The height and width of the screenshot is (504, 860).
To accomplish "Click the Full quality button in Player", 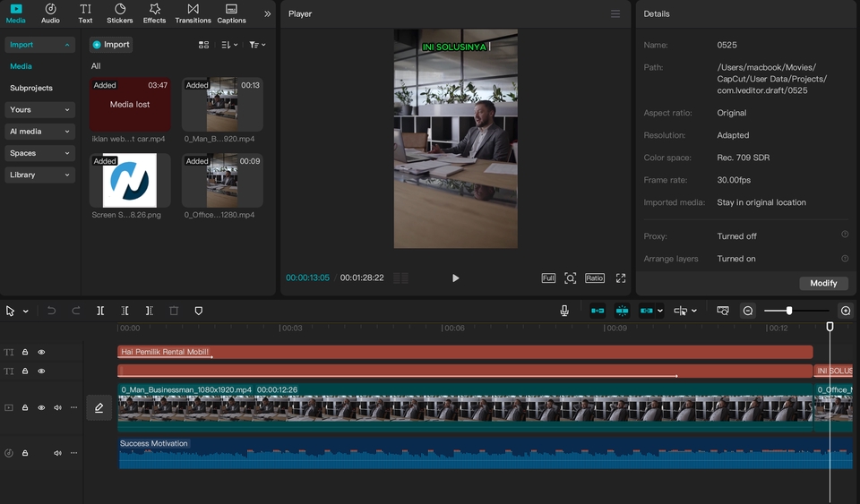I will coord(548,278).
